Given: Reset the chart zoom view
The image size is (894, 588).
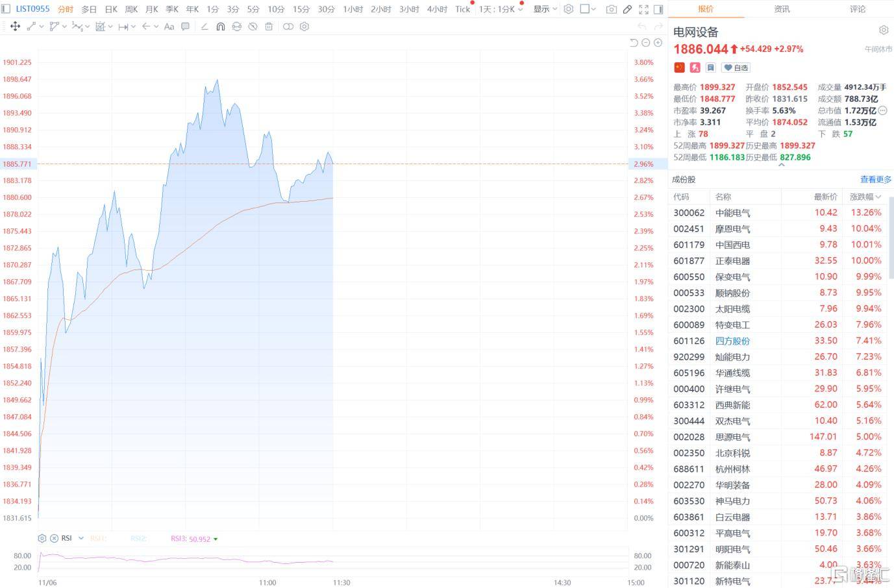Looking at the screenshot, I should (x=634, y=43).
